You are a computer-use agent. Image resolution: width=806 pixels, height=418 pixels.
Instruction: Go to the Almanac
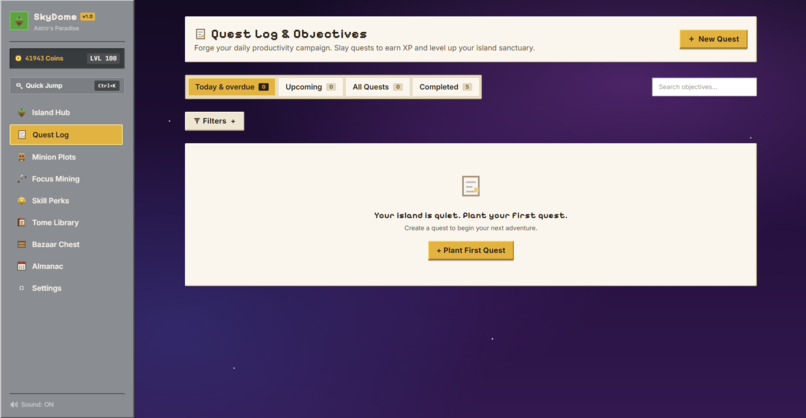pos(66,266)
